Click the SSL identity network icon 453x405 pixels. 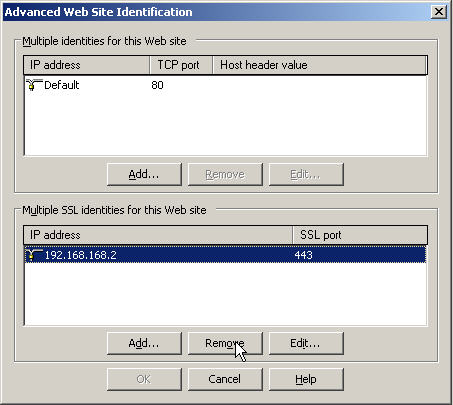point(34,255)
